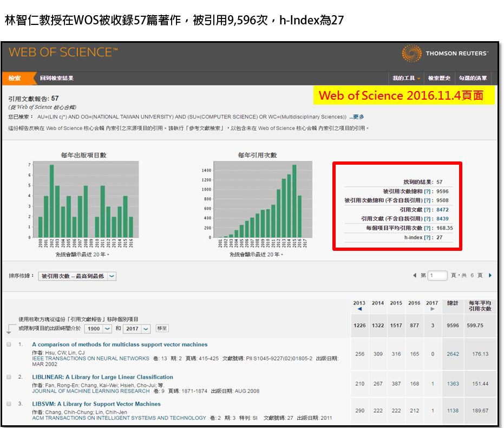This screenshot has width=504, height=428.
Task: Open paper: A comparison of methods for multiclass SVM
Action: pos(120,345)
